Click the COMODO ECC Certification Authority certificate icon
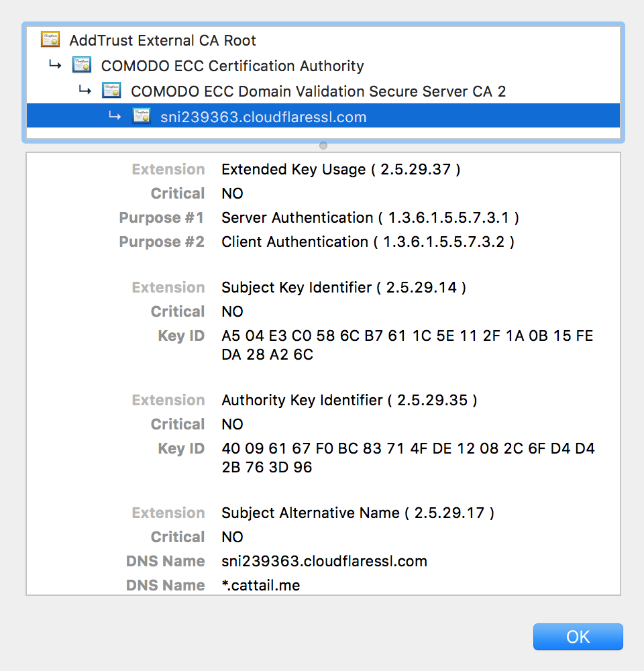Screen dimensions: 644x671 pyautogui.click(x=82, y=65)
